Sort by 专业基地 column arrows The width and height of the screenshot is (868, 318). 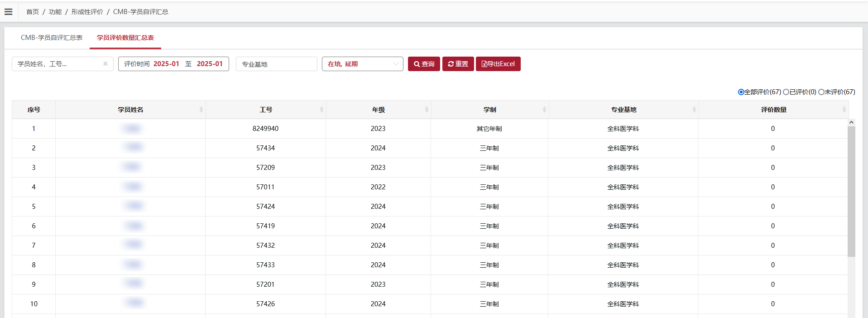click(x=694, y=110)
